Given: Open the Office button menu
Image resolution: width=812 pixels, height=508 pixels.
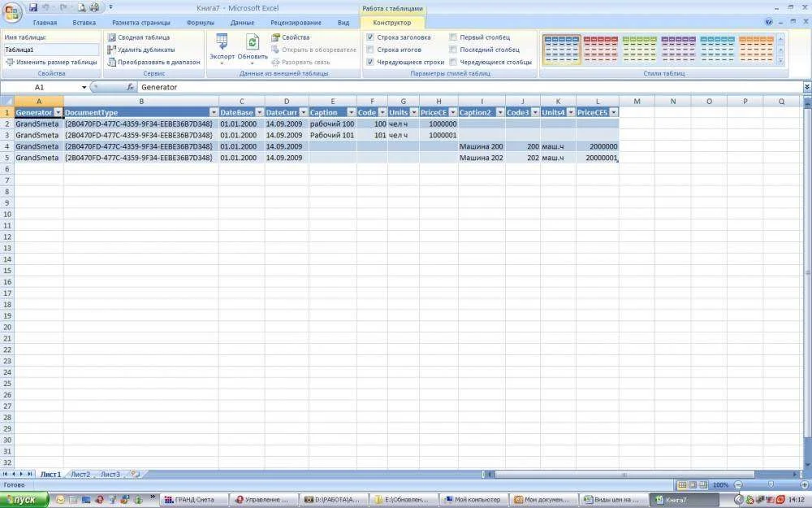Looking at the screenshot, I should coord(11,11).
